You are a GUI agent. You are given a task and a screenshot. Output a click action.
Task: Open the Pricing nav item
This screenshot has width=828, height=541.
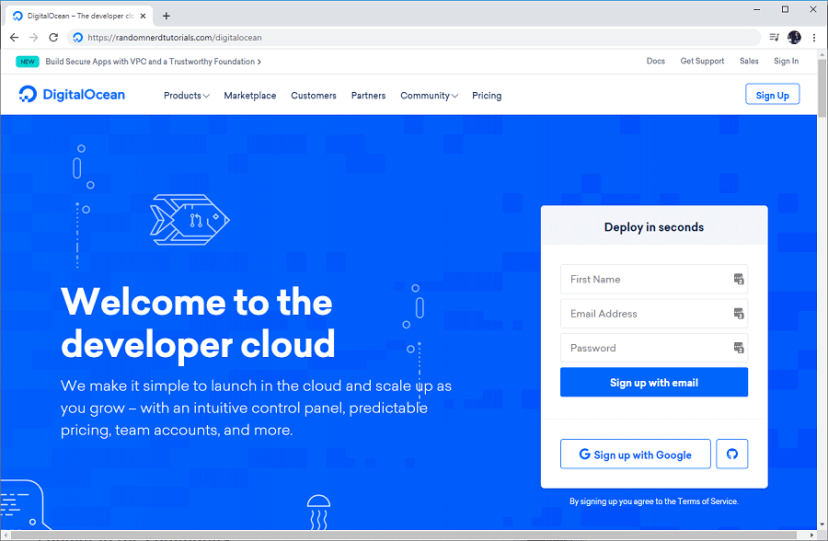coord(487,96)
